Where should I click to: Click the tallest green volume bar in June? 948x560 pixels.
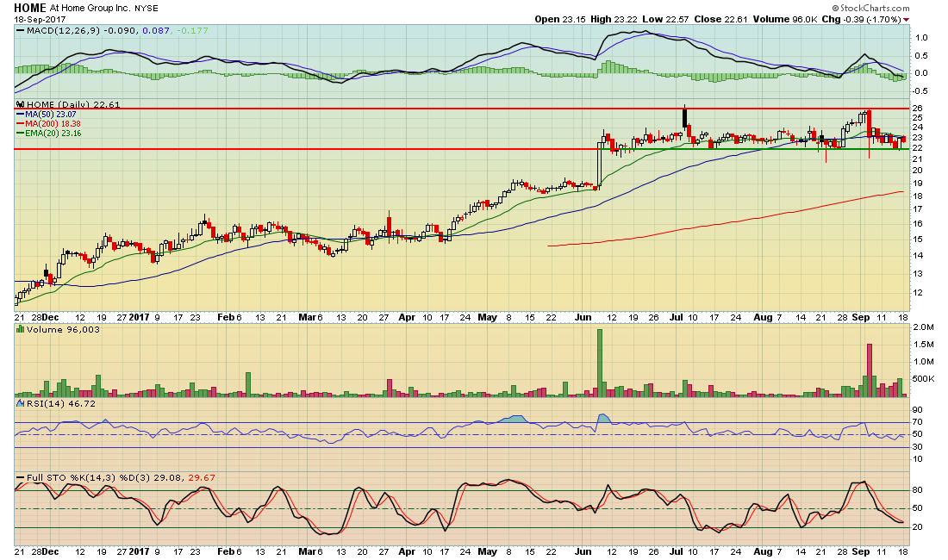click(x=598, y=363)
